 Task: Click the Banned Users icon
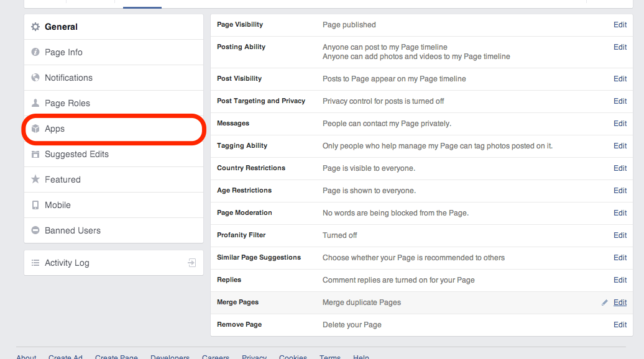click(35, 230)
